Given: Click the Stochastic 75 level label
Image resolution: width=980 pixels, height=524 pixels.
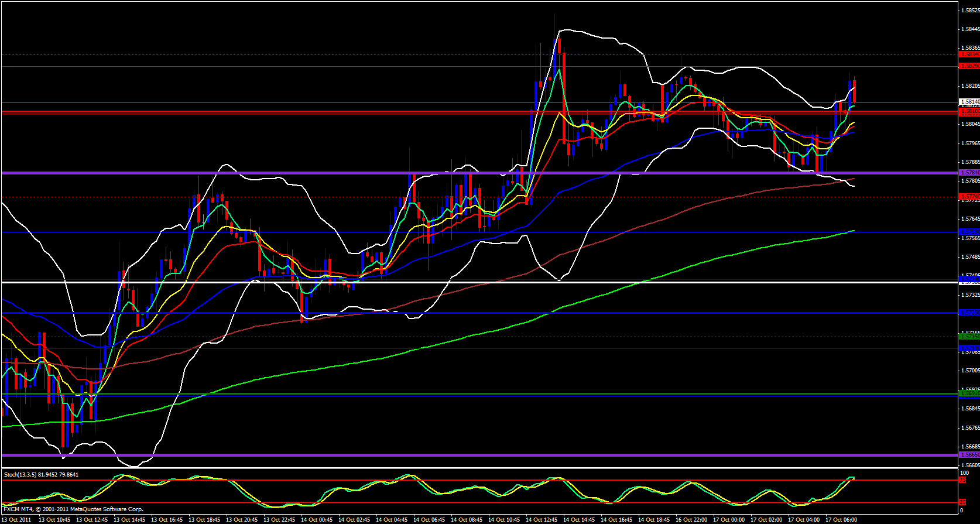Looking at the screenshot, I should 962,480.
